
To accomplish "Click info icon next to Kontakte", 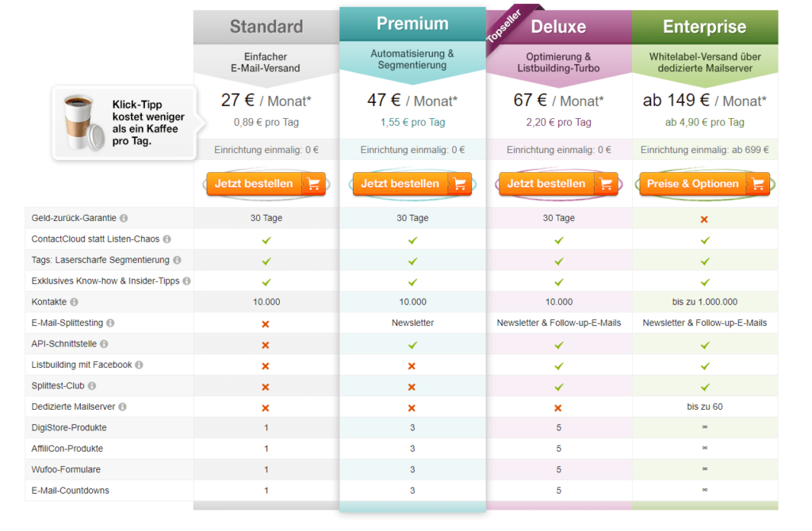I will (x=74, y=302).
